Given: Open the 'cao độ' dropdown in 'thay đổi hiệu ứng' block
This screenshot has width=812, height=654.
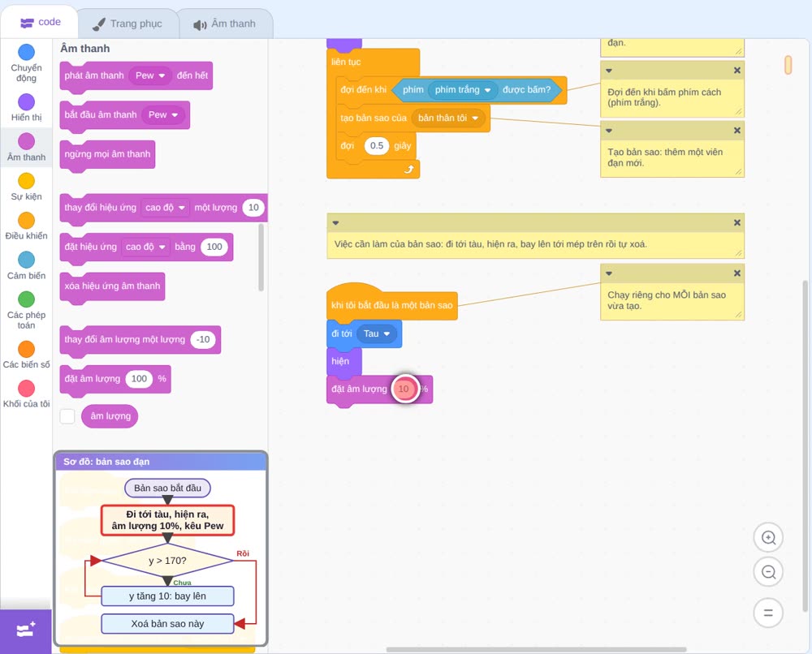Looking at the screenshot, I should (165, 208).
